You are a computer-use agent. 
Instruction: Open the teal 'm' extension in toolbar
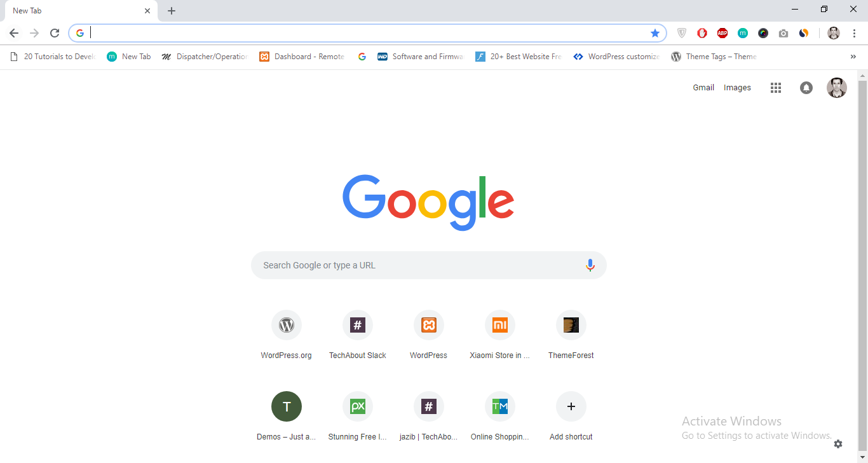coord(743,33)
